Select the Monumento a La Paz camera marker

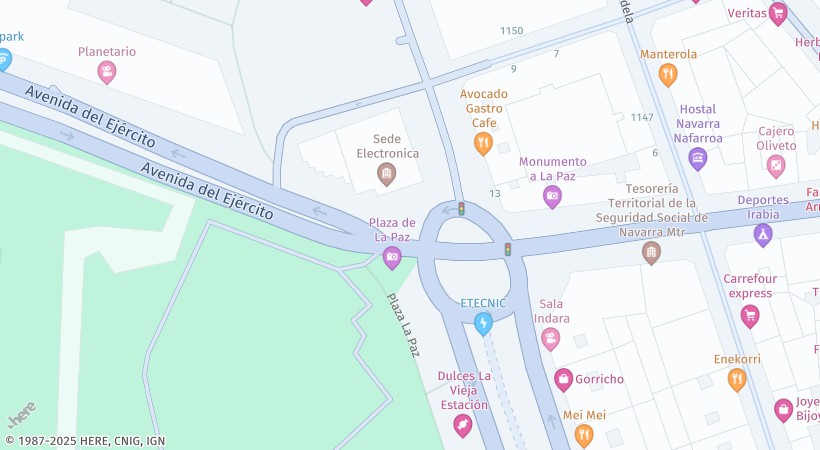coord(552,197)
